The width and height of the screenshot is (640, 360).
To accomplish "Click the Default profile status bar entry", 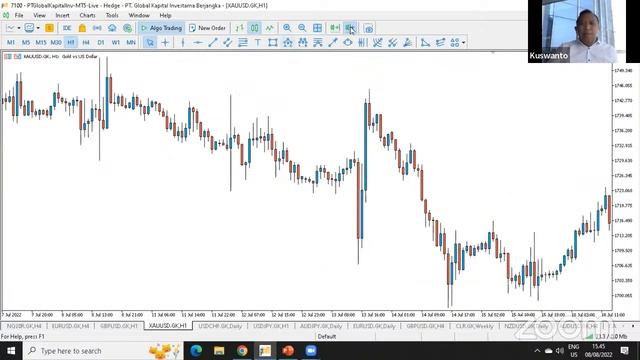I will [x=327, y=336].
